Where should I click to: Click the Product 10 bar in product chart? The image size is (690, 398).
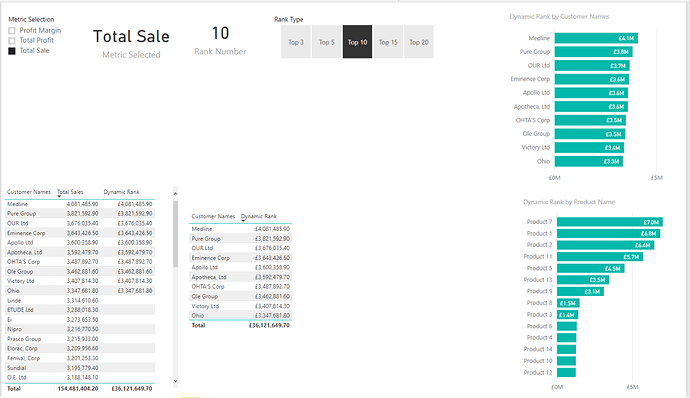coord(566,361)
